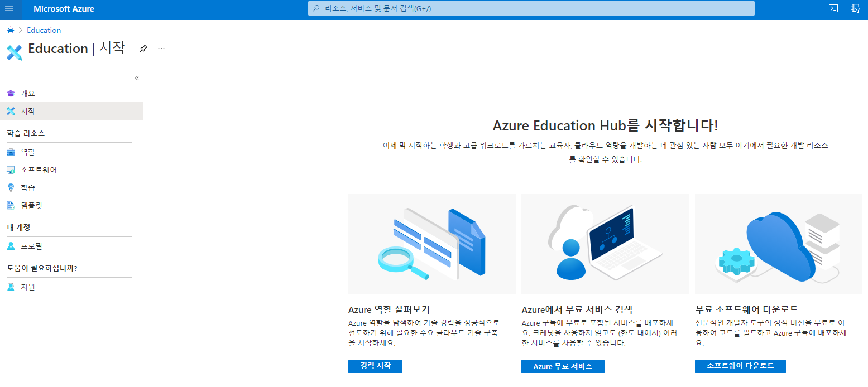
Task: Click the icon next to 시작 in the sidebar
Action: coord(11,111)
